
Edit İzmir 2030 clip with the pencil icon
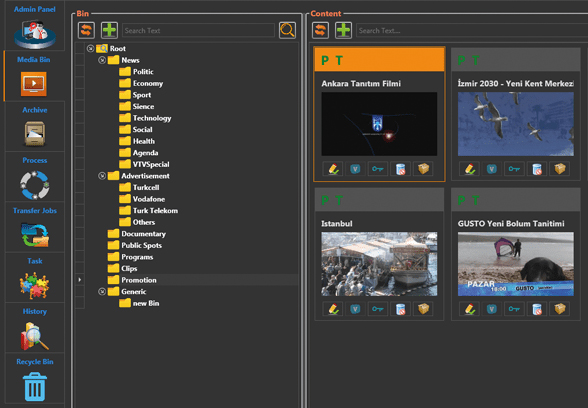[x=469, y=169]
